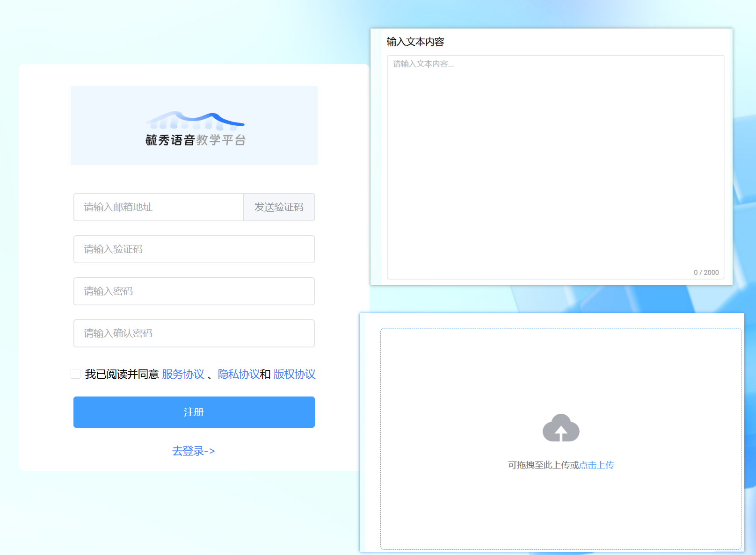756x555 pixels.
Task: Click the 请输入验证码 verification code field
Action: pyautogui.click(x=194, y=249)
